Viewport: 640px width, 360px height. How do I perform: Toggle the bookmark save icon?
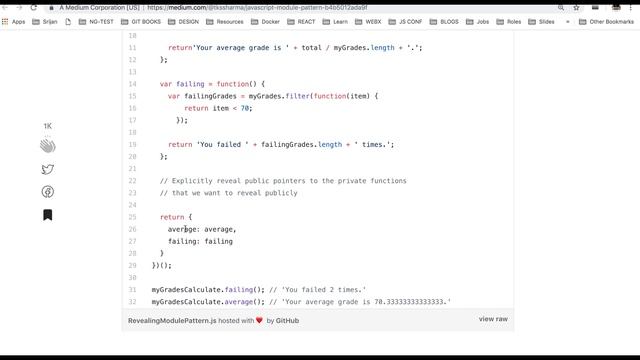click(x=48, y=215)
